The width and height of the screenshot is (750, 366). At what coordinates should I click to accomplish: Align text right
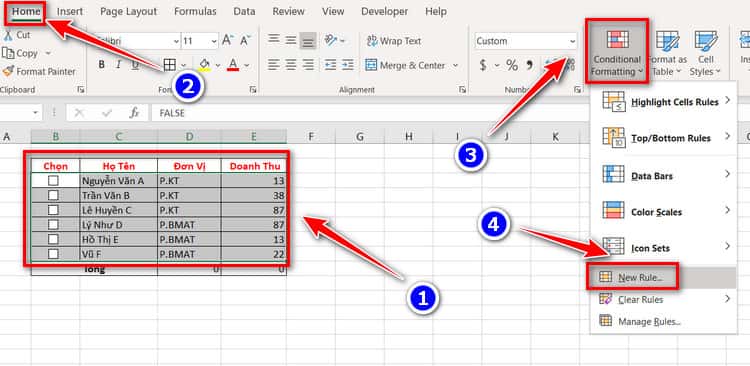308,65
